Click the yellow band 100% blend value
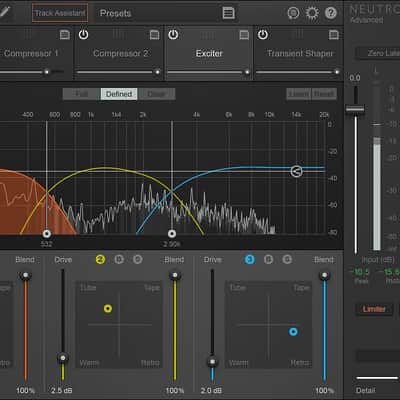The height and width of the screenshot is (400, 400). click(x=175, y=390)
